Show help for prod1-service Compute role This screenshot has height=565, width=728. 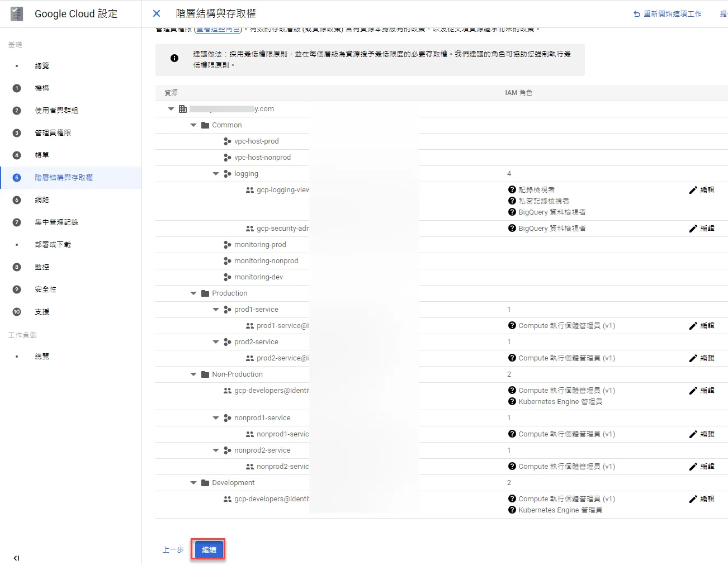(512, 325)
